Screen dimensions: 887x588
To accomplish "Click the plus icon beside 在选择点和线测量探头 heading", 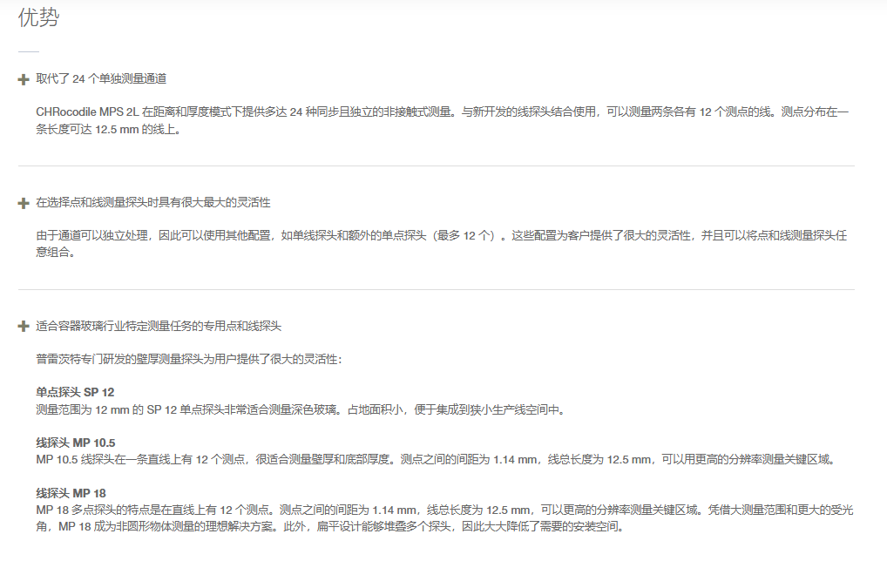I will pos(24,203).
